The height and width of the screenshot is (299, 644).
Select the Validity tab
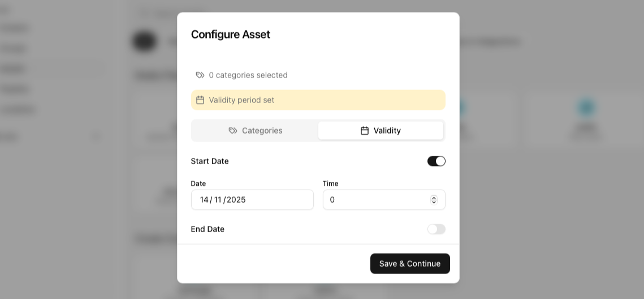[x=381, y=131]
